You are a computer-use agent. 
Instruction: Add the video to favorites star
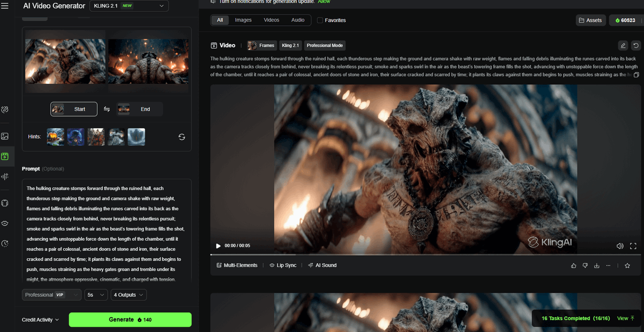627,265
